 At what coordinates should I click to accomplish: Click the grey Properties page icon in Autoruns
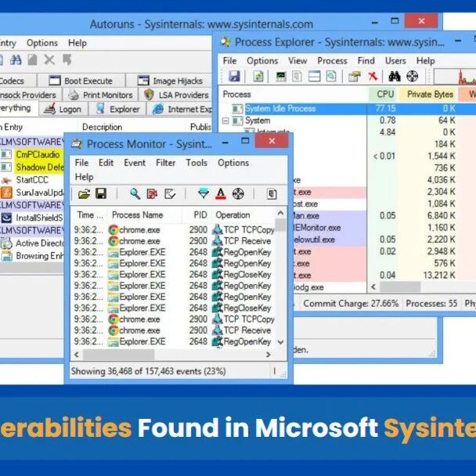[x=32, y=59]
